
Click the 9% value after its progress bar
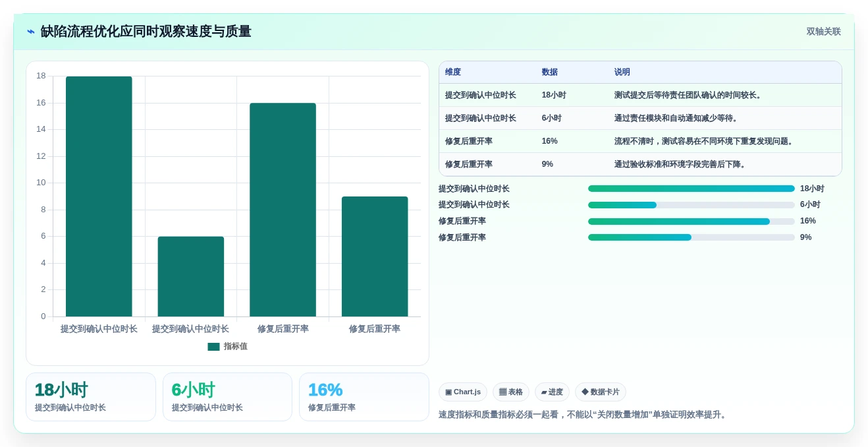tap(805, 237)
